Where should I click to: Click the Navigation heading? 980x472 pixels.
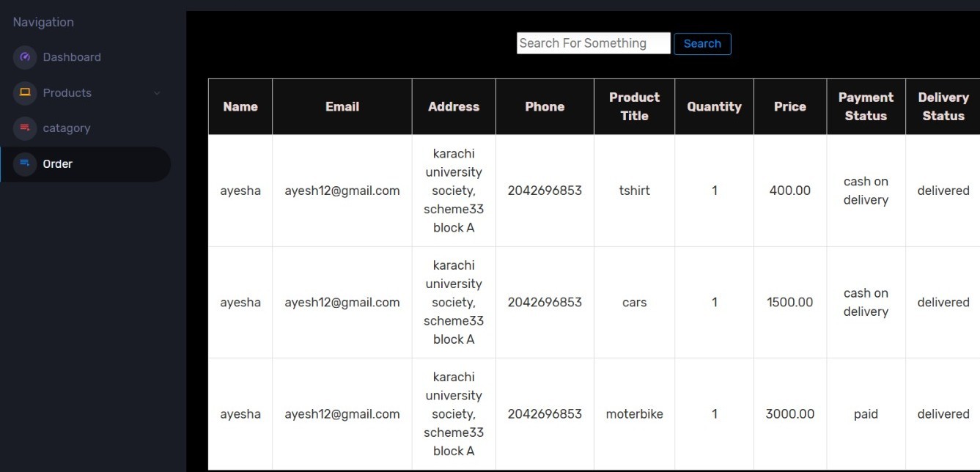pos(43,22)
